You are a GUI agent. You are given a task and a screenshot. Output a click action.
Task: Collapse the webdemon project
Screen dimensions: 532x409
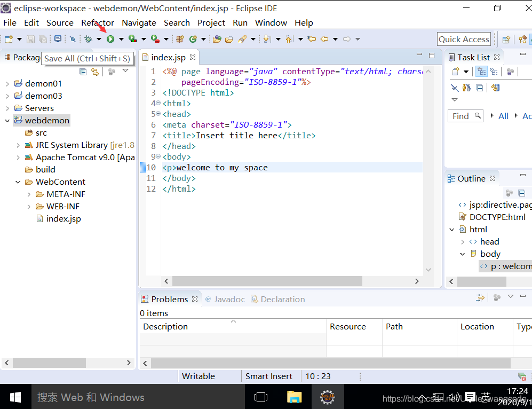pyautogui.click(x=7, y=121)
